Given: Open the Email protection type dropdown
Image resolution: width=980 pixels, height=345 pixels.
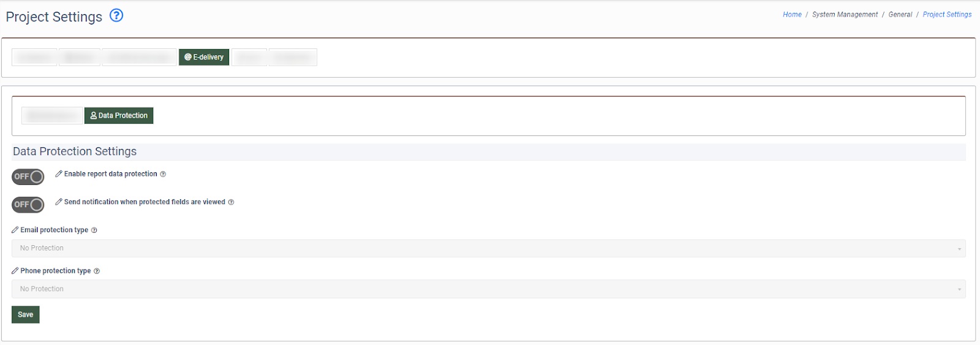Looking at the screenshot, I should click(488, 248).
